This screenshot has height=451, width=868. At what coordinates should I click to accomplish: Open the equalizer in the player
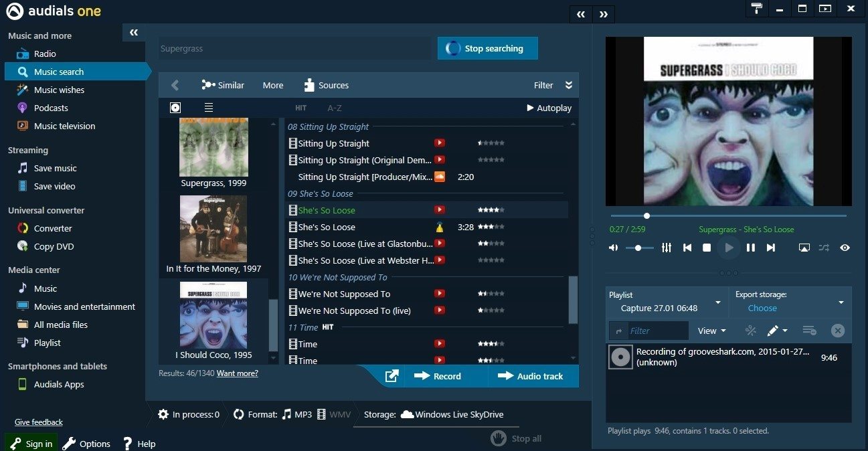click(666, 248)
